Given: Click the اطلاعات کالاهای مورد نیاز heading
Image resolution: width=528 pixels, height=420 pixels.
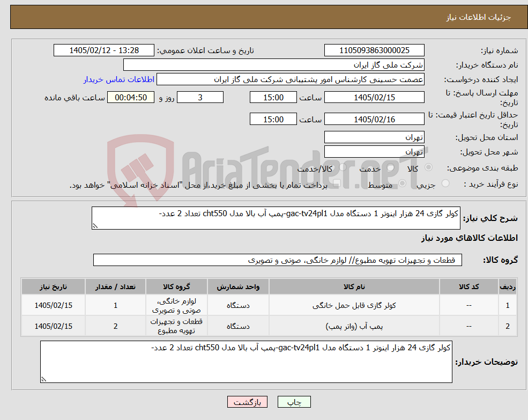Looking at the screenshot, I should 470,238.
